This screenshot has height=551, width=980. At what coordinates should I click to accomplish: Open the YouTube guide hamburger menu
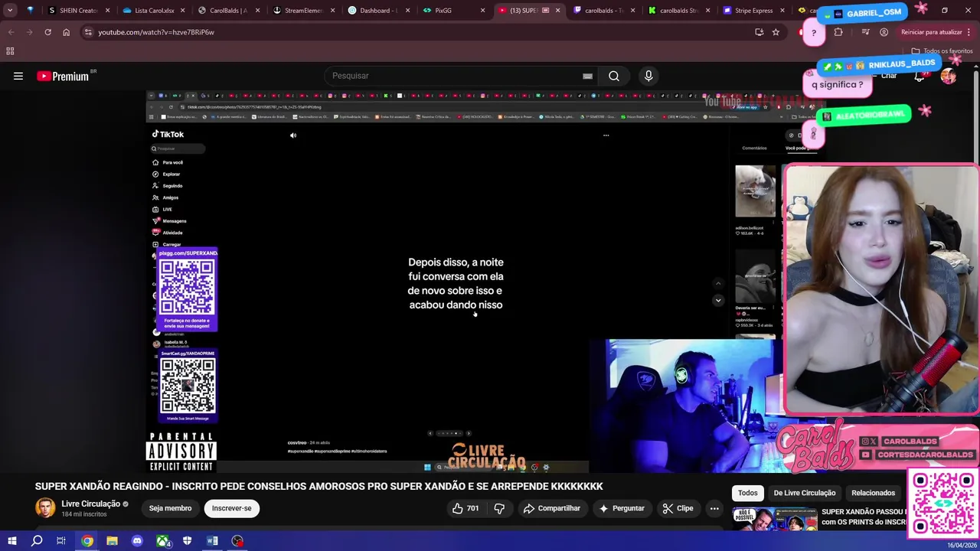tap(18, 76)
